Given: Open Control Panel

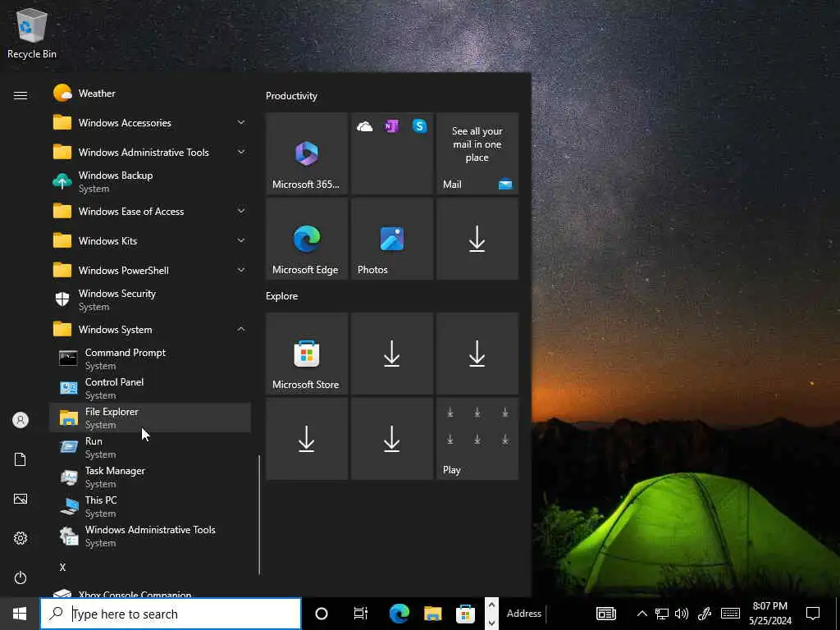Looking at the screenshot, I should 150,388.
